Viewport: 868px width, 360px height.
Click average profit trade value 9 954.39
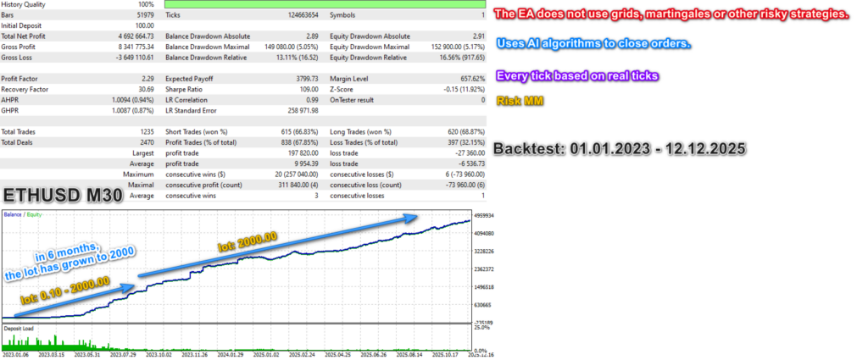click(306, 164)
